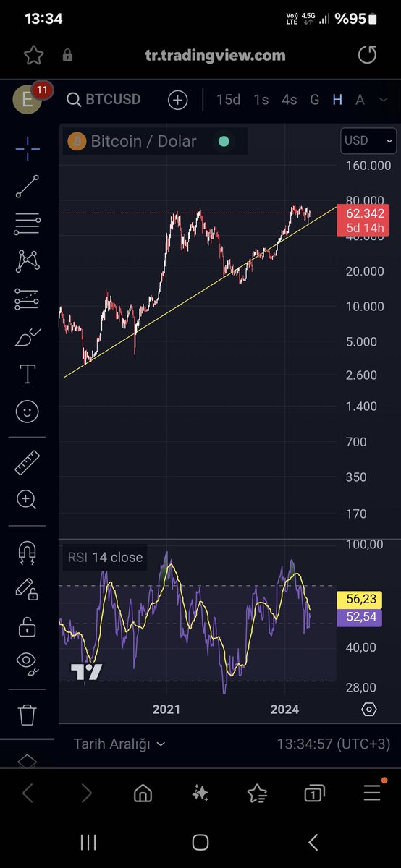Click the 13:34:57 (UTC+3) timezone clock
This screenshot has height=868, width=401.
tap(334, 744)
